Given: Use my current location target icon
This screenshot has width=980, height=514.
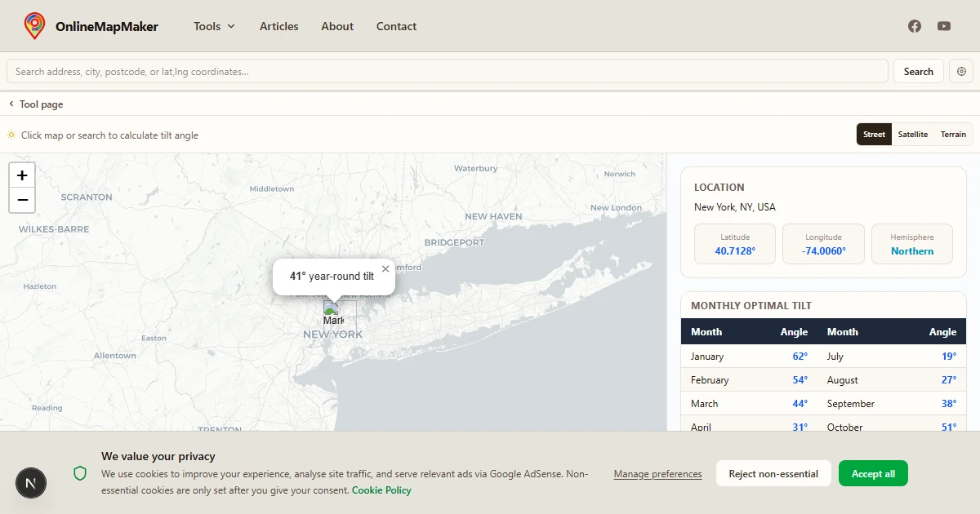Looking at the screenshot, I should (961, 72).
